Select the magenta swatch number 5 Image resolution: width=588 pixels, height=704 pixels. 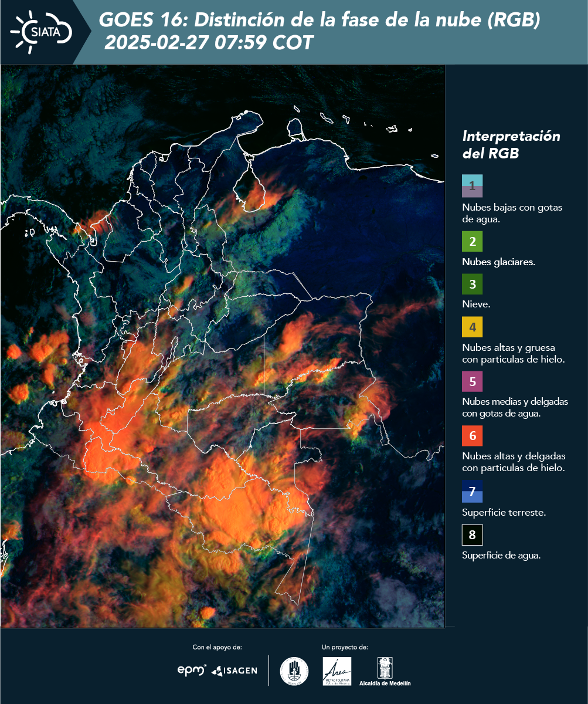click(x=472, y=381)
